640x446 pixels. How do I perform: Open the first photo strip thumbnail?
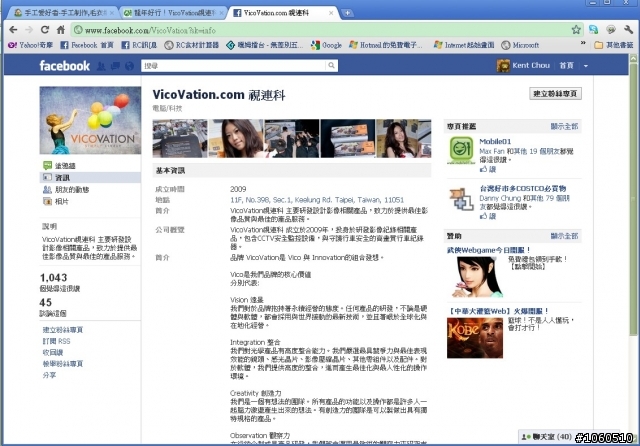click(180, 138)
